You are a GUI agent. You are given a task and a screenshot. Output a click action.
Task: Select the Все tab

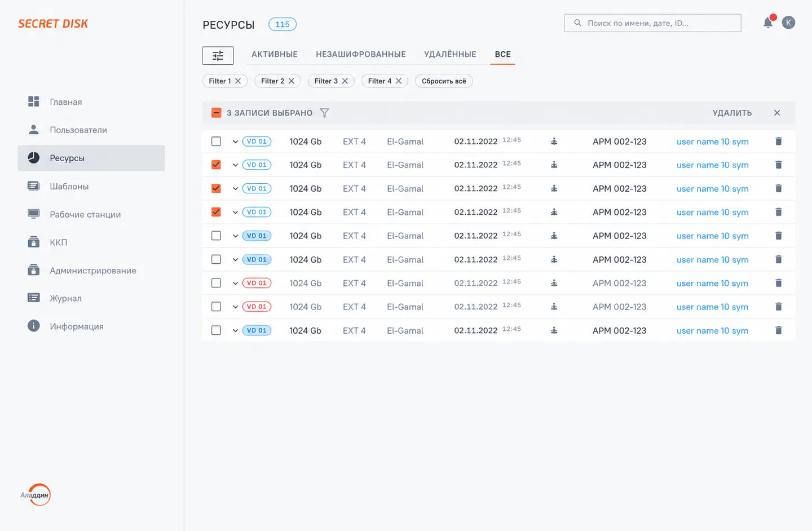point(502,54)
